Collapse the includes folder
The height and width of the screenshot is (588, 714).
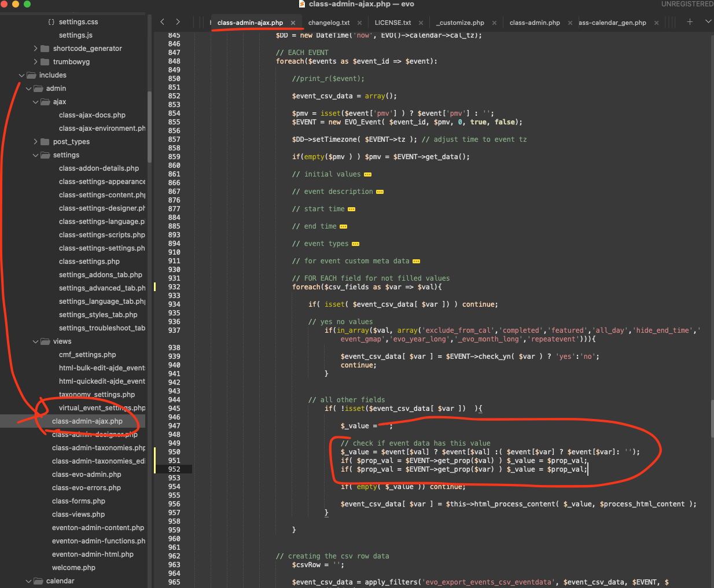pos(22,75)
